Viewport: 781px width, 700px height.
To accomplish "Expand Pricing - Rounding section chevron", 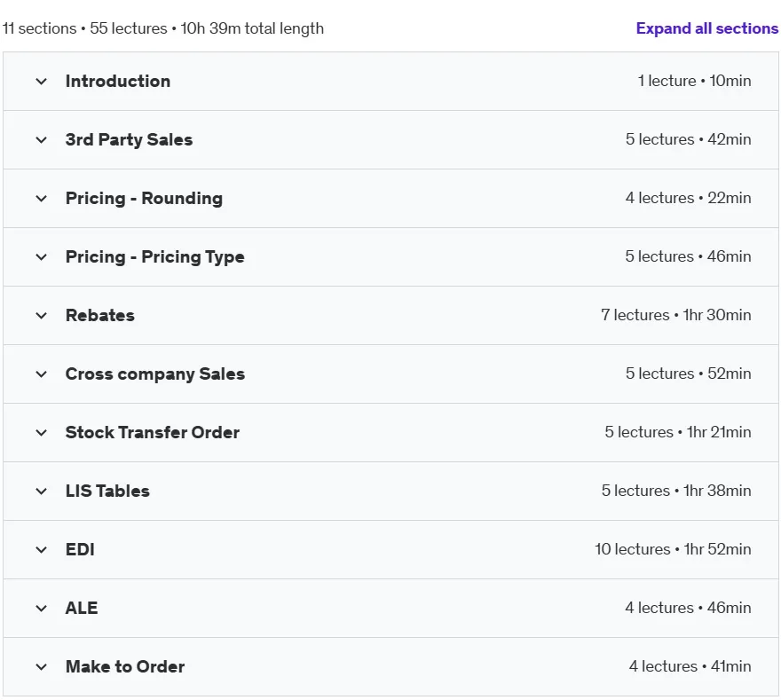I will pyautogui.click(x=42, y=198).
